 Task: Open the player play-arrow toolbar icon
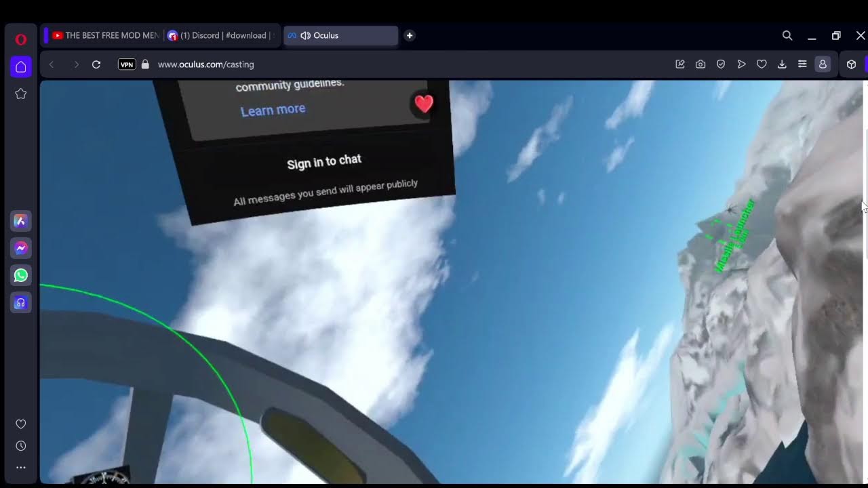point(741,64)
